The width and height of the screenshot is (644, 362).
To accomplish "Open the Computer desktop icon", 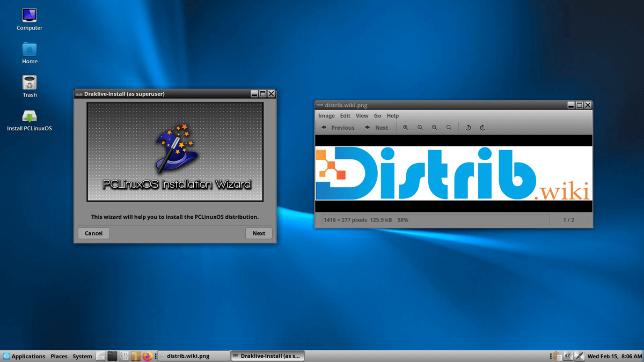I will click(30, 20).
